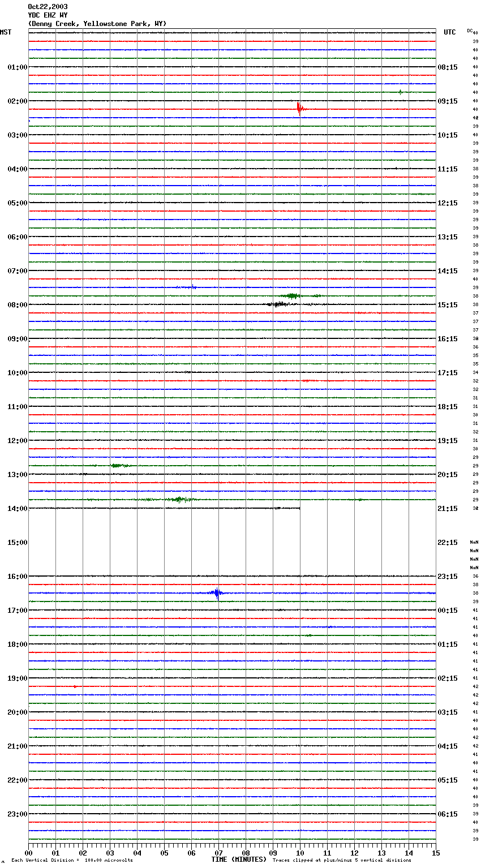
Task: Select the '04:00' MST hour label
Action: (x=18, y=169)
